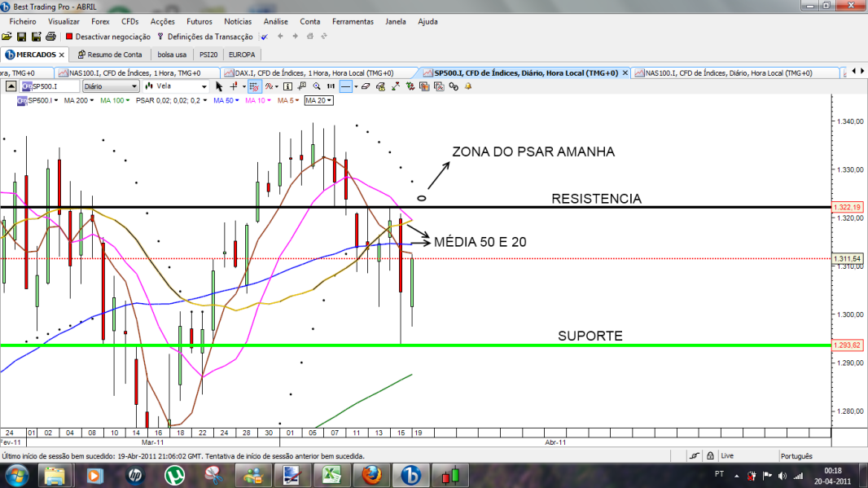Click the chart template icon
The width and height of the screenshot is (868, 488).
coord(424,86)
